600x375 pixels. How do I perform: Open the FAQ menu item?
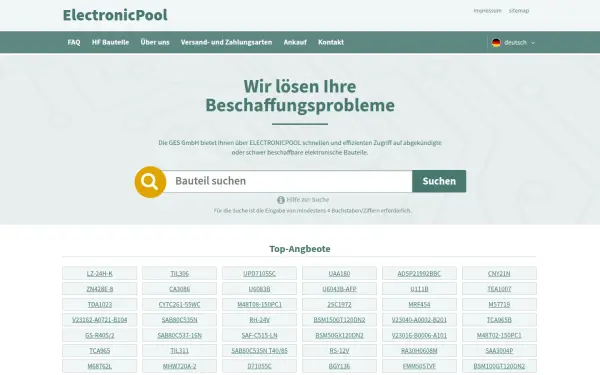74,42
